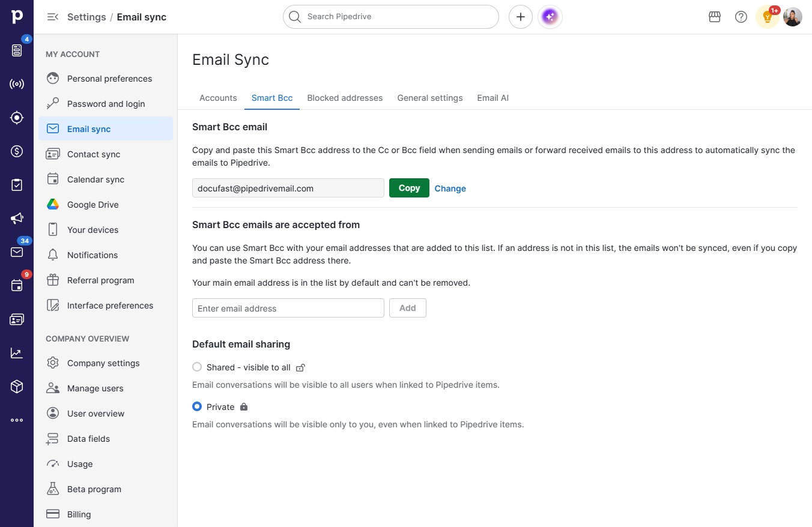The width and height of the screenshot is (812, 527).
Task: Select Email sync in the sidebar
Action: coord(106,129)
